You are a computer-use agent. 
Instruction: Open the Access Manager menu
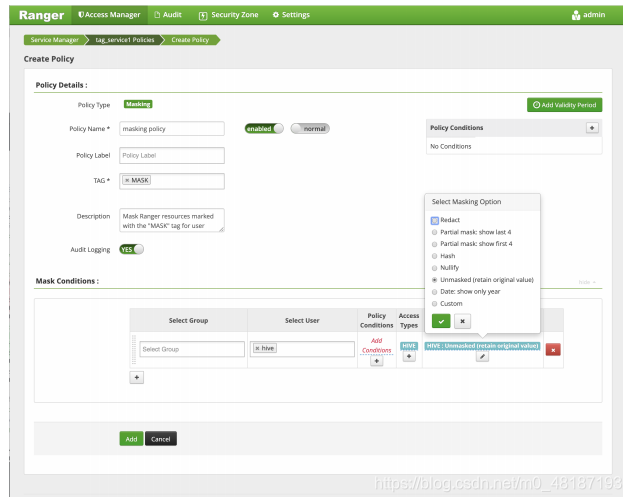(109, 15)
